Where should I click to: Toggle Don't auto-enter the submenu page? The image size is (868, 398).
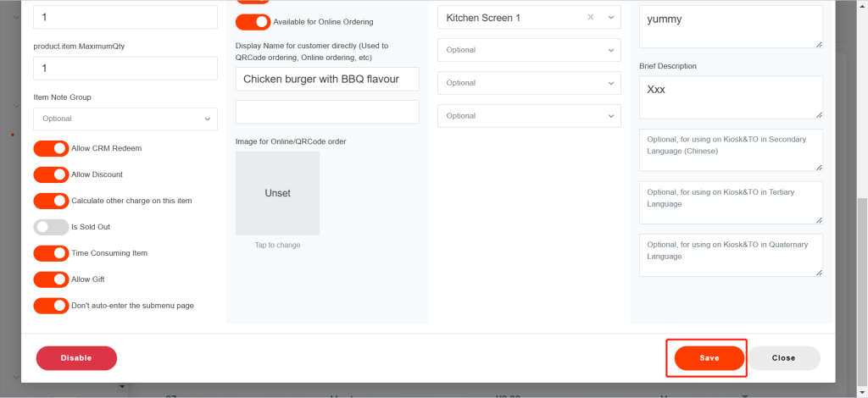[x=51, y=306]
